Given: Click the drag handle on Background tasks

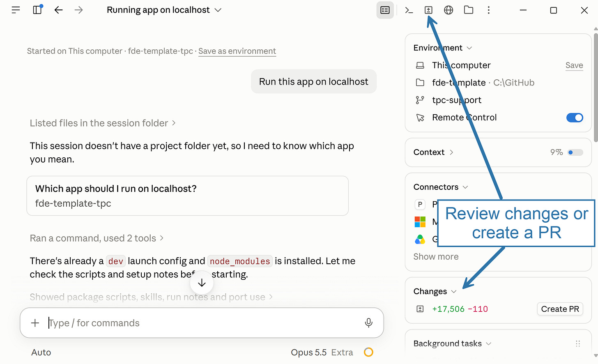Looking at the screenshot, I should pos(578,343).
